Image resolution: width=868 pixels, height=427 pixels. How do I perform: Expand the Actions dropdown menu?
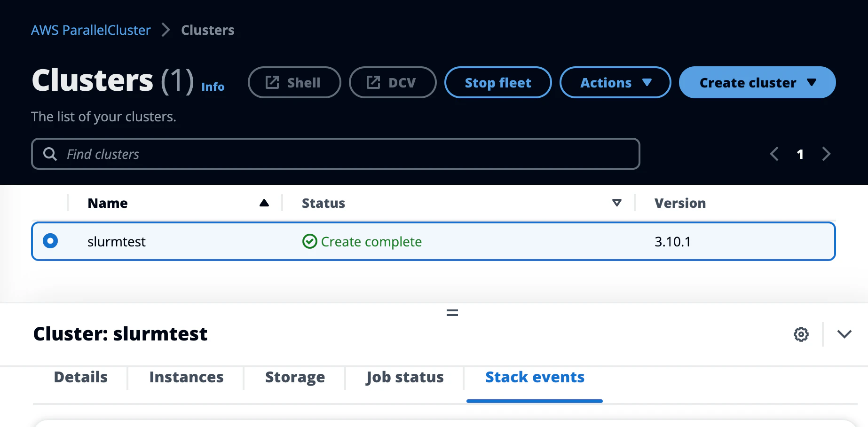point(615,82)
